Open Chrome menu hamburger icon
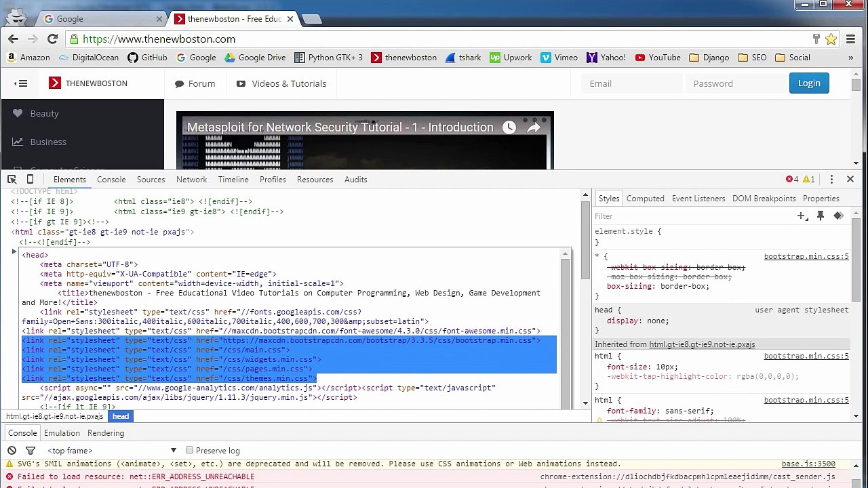The width and height of the screenshot is (868, 488). [x=851, y=39]
